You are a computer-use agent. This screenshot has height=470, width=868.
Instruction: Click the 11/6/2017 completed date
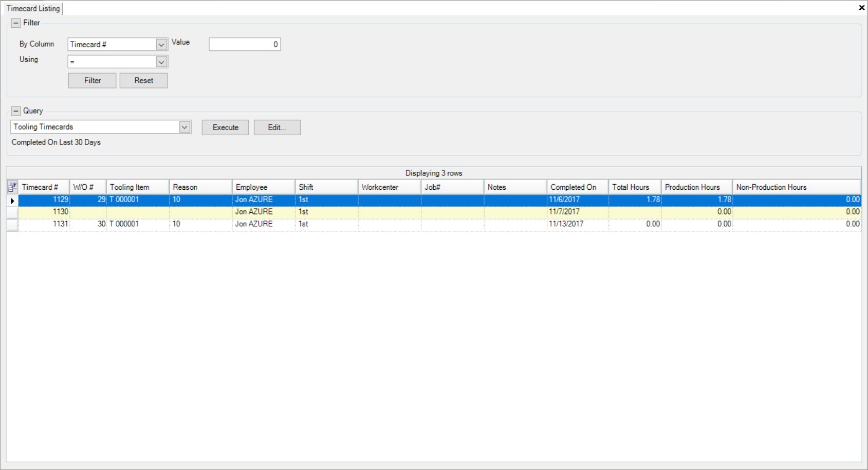[x=578, y=200]
